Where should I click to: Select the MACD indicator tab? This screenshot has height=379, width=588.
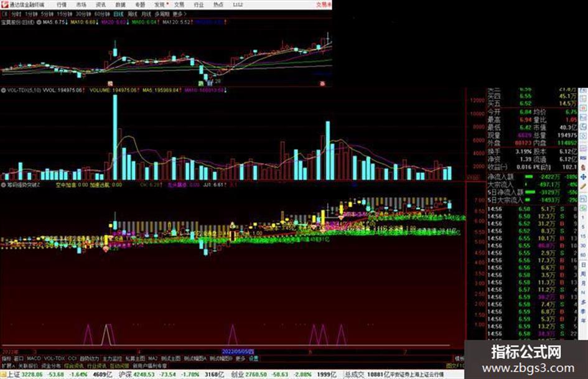[x=34, y=358]
